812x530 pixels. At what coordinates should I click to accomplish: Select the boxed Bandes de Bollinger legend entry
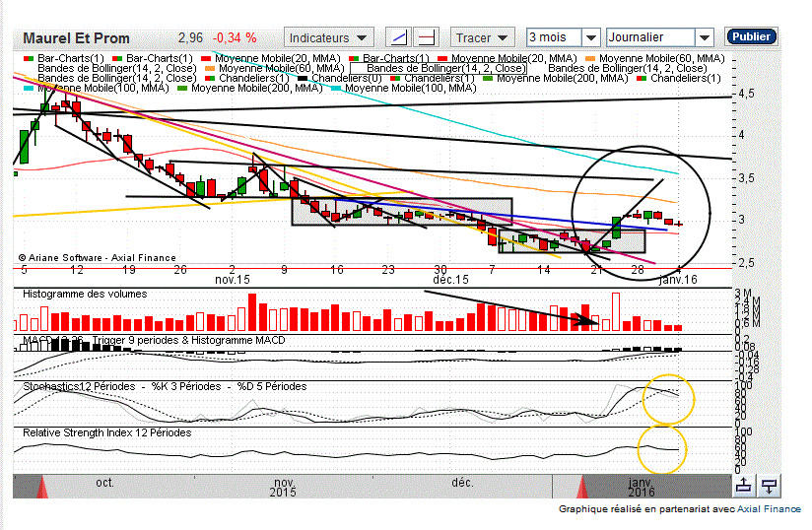pyautogui.click(x=439, y=68)
